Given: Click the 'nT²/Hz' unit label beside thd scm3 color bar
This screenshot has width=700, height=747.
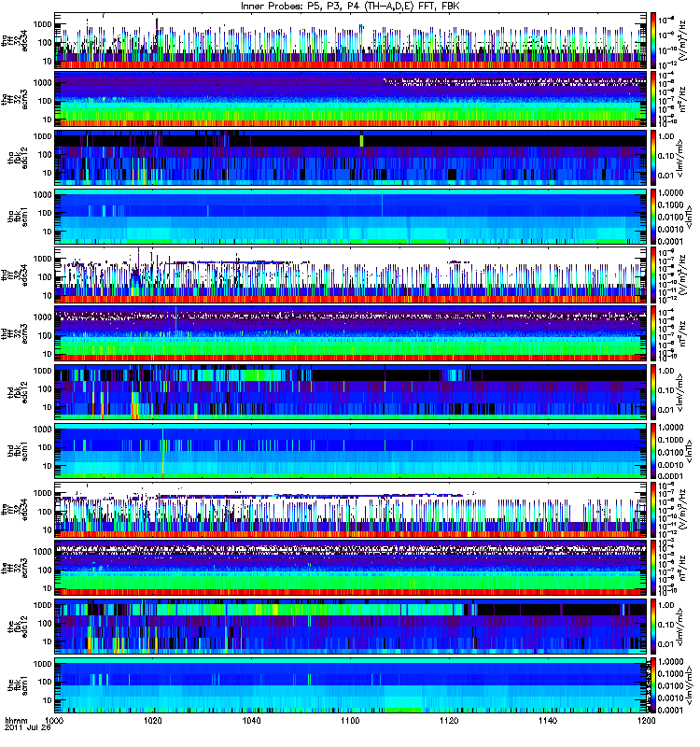Looking at the screenshot, I should point(683,334).
